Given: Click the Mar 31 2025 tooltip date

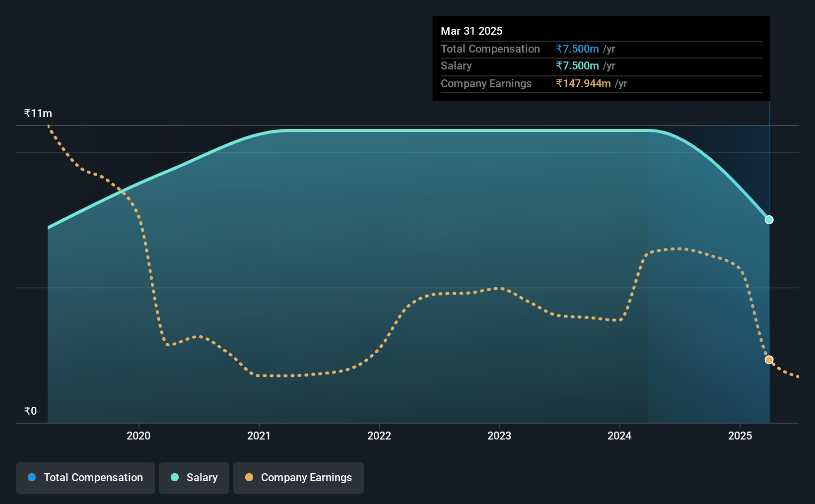Looking at the screenshot, I should click(x=472, y=31).
